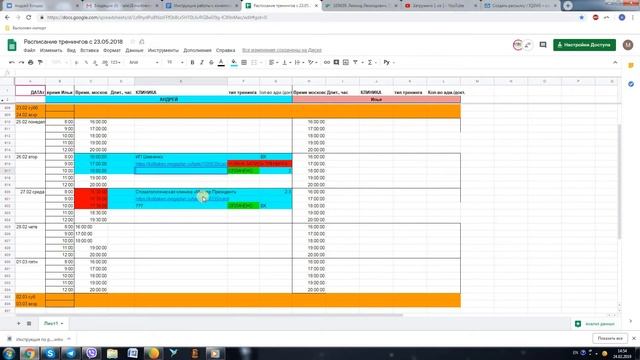Click the green Настройки Доступа share button

pyautogui.click(x=584, y=45)
